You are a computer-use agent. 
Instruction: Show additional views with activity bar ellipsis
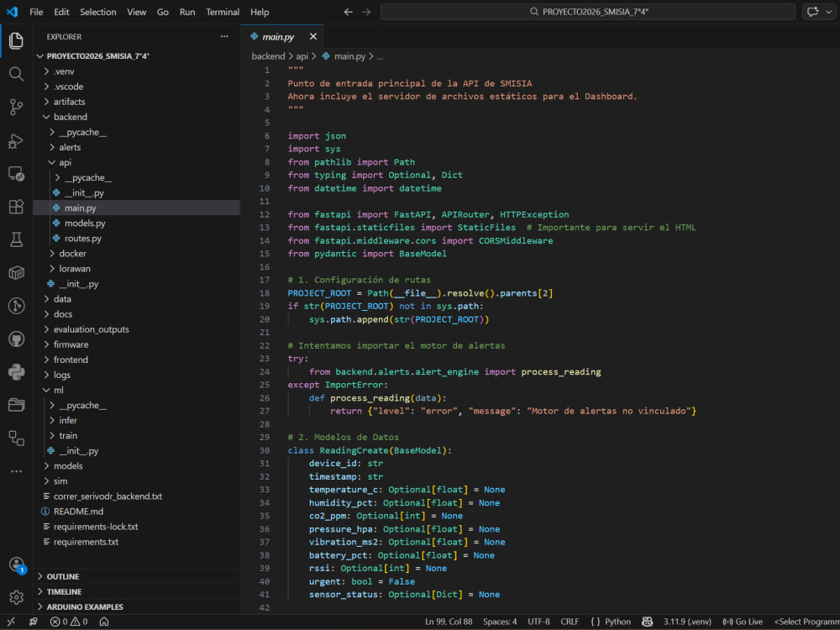coord(16,471)
